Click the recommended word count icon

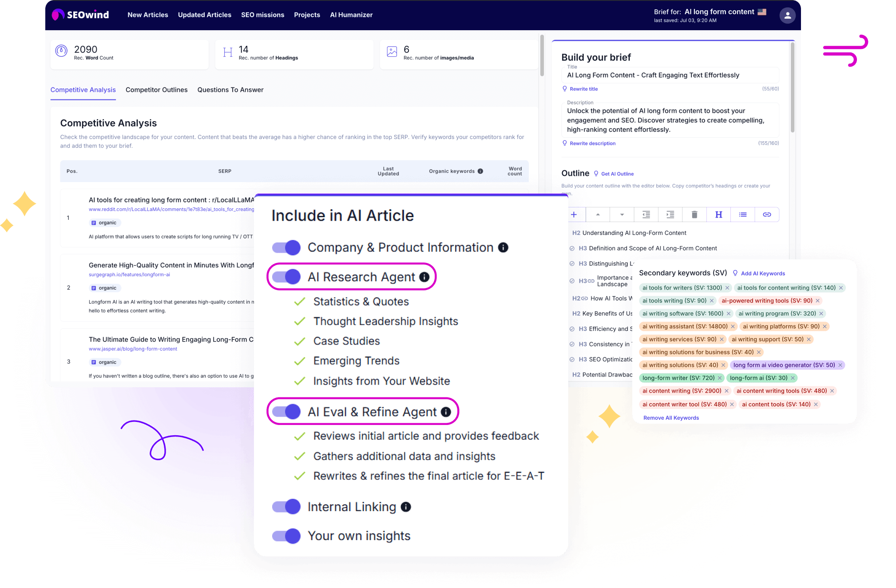61,51
